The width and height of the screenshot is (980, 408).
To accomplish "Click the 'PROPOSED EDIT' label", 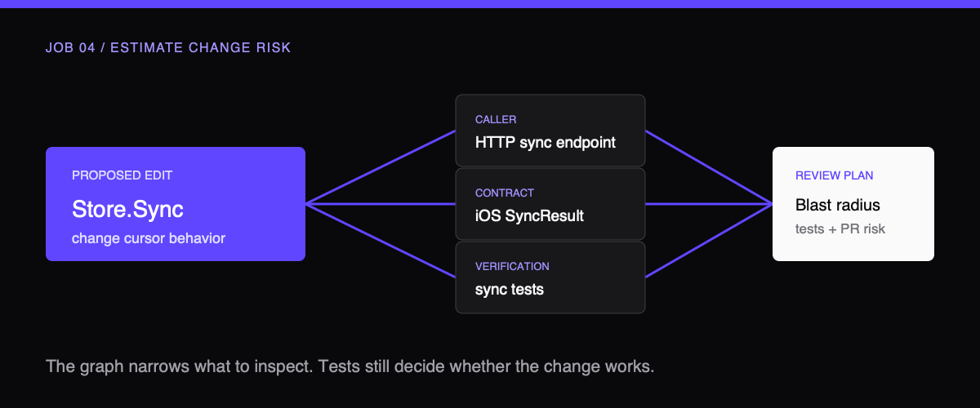I will point(122,175).
